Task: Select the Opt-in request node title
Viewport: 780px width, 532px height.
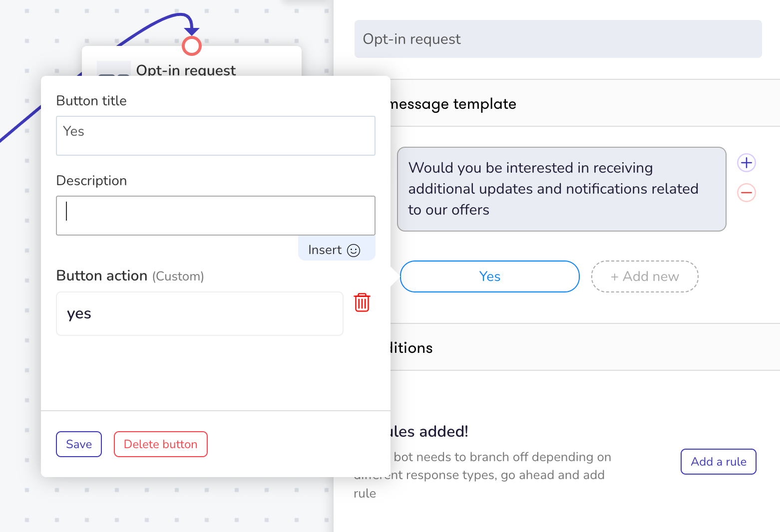Action: [x=186, y=70]
